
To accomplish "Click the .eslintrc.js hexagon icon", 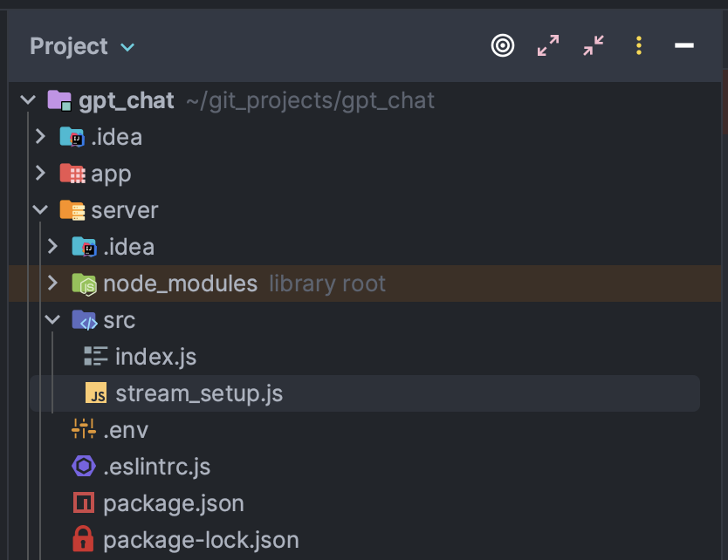I will (x=83, y=467).
